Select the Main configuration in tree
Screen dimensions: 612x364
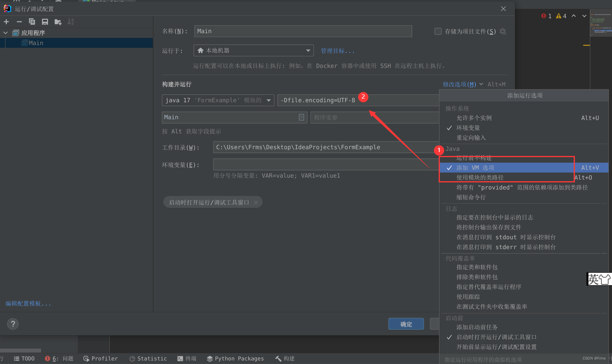(77, 43)
